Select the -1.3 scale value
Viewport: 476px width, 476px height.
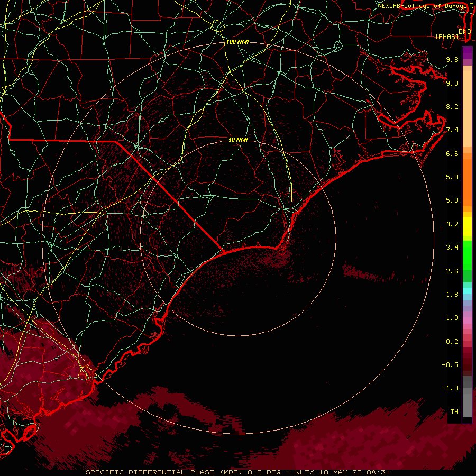coord(450,388)
